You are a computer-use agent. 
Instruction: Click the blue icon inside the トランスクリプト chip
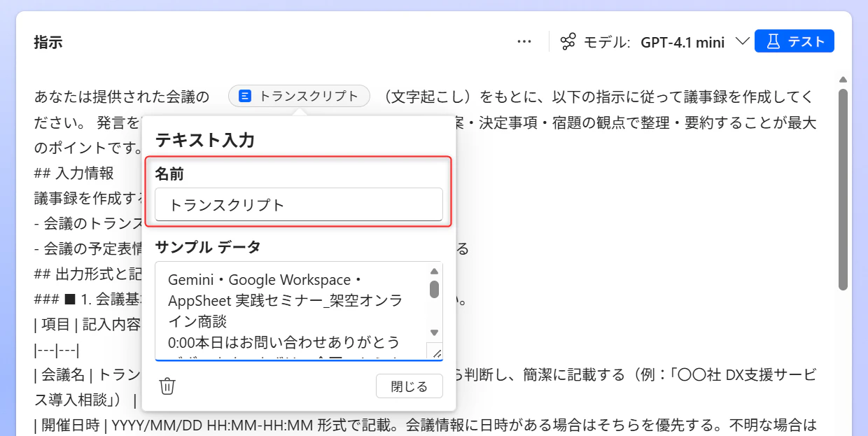(245, 97)
